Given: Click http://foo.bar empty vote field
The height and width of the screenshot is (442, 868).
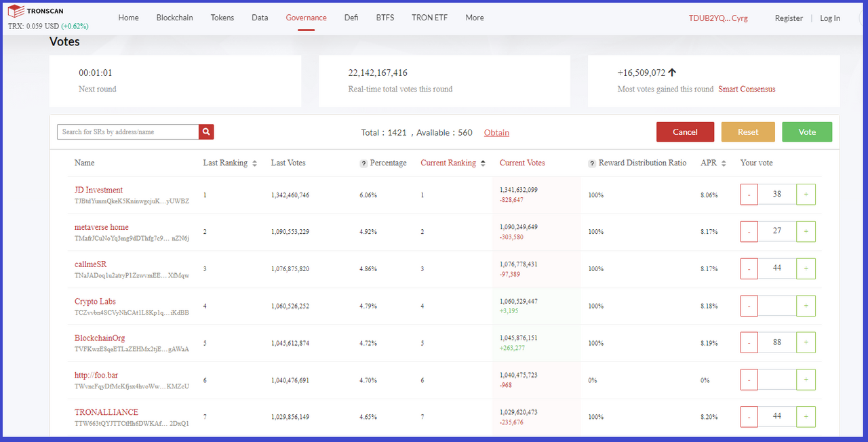Looking at the screenshot, I should point(777,380).
